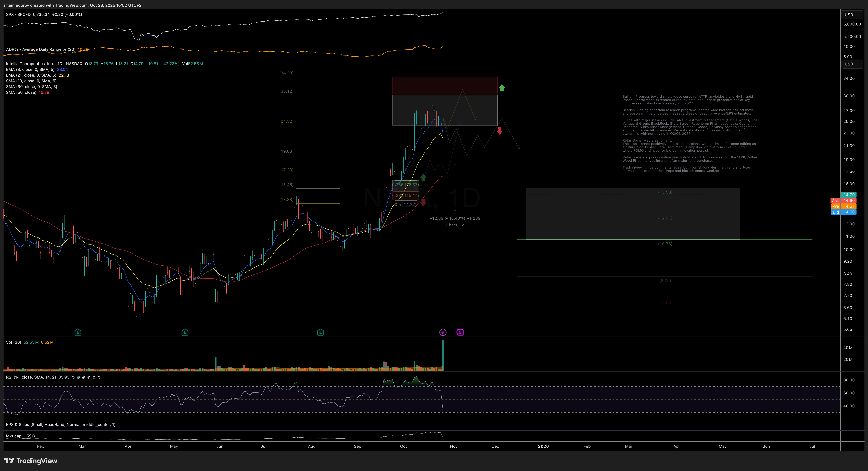Click the Sep label on time axis
Viewport: 868px width, 471px height.
tap(358, 446)
